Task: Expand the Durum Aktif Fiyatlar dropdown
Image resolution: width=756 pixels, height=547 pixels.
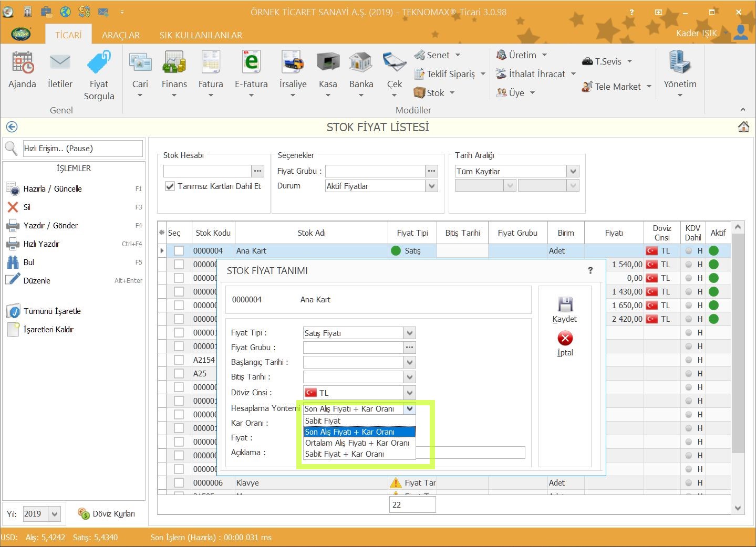Action: pyautogui.click(x=431, y=186)
